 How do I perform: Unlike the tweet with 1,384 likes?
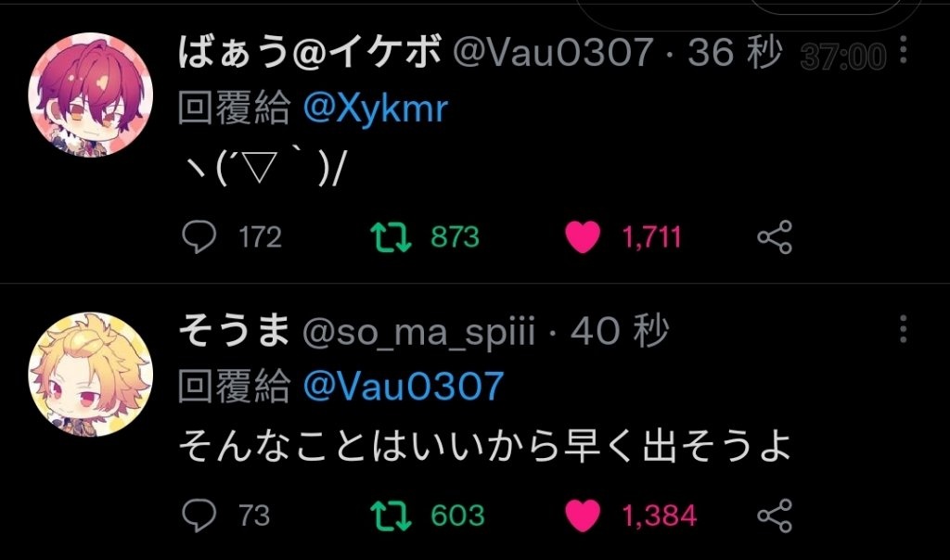[x=583, y=515]
